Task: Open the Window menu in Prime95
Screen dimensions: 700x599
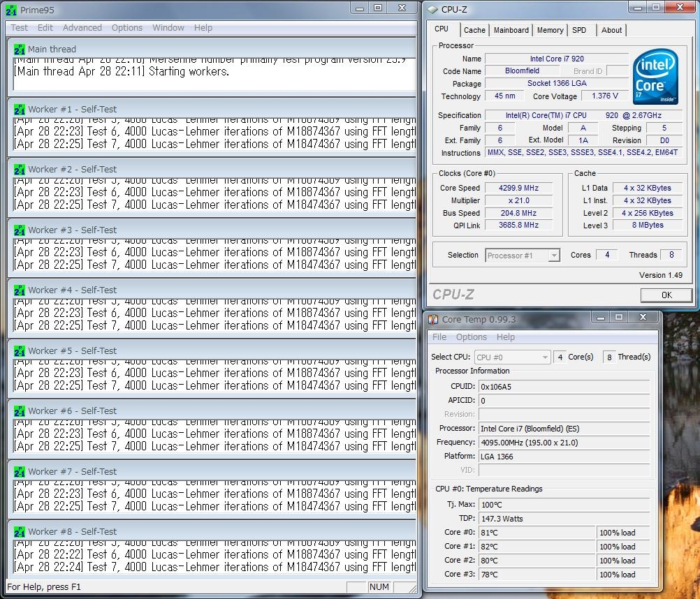Action: (168, 28)
